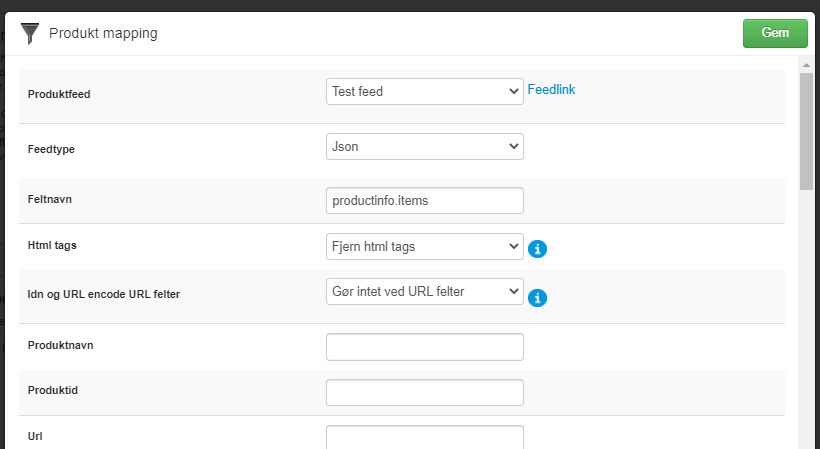Click the Produktfeed row label
The width and height of the screenshot is (820, 449).
tap(59, 95)
